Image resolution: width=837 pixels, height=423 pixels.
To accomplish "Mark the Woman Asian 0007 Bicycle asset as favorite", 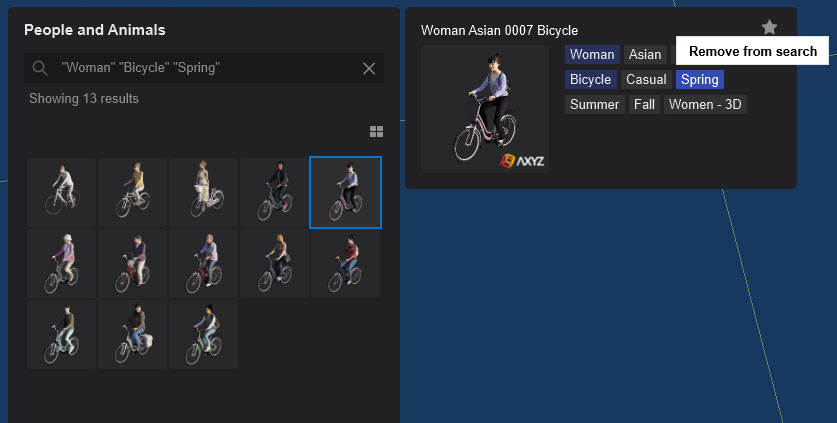I will [x=769, y=27].
